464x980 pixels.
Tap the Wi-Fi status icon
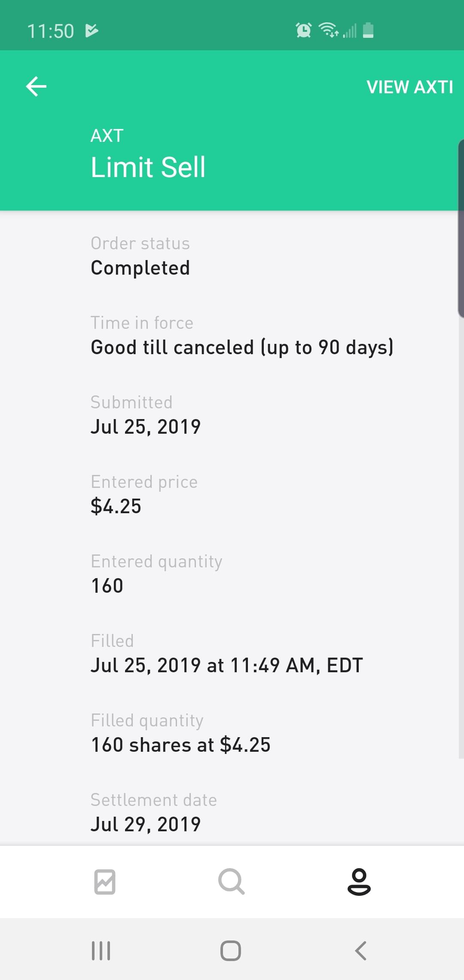(328, 31)
